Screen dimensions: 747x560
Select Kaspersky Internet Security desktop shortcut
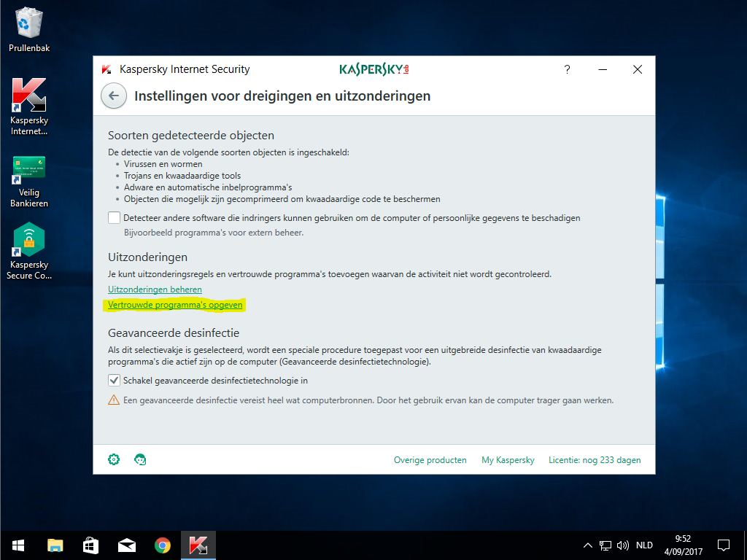29,106
